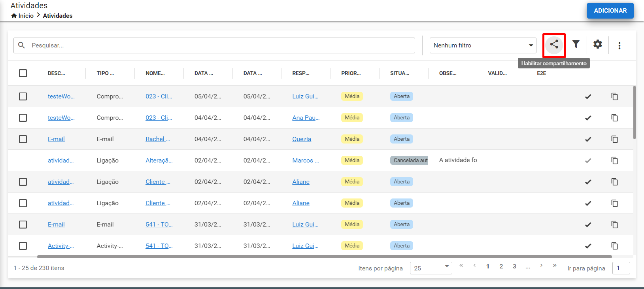The image size is (644, 289).
Task: Click the E2E column header
Action: 542,73
